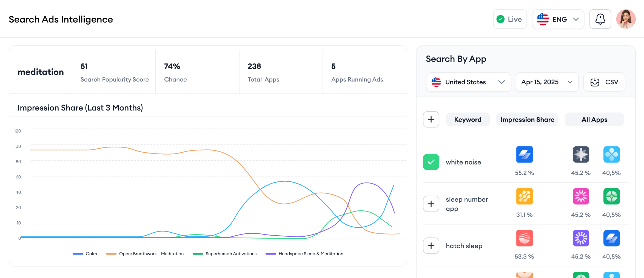Toggle Superhuman Activations legend entry
644x278 pixels.
[225, 254]
